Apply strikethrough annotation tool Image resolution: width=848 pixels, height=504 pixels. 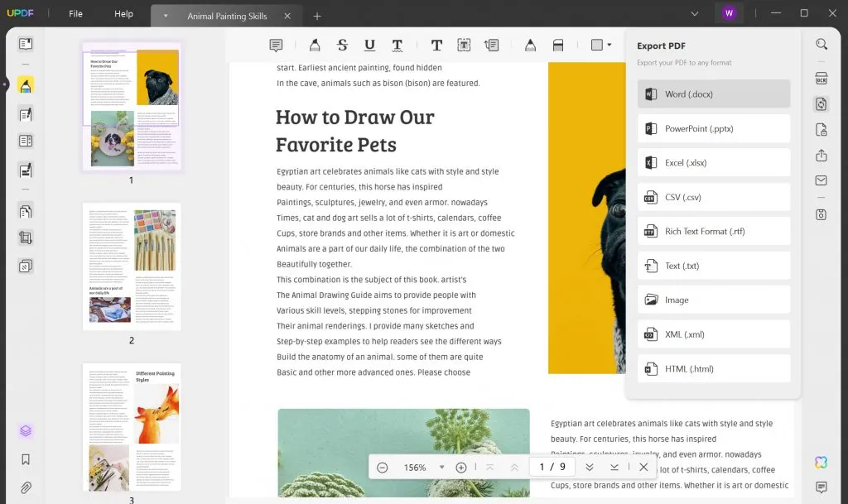[x=340, y=45]
